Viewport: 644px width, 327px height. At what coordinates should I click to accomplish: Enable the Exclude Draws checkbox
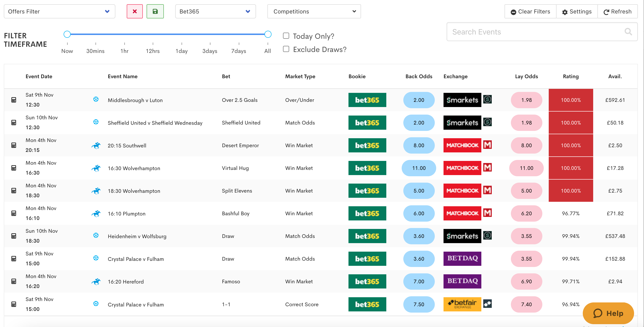[286, 49]
